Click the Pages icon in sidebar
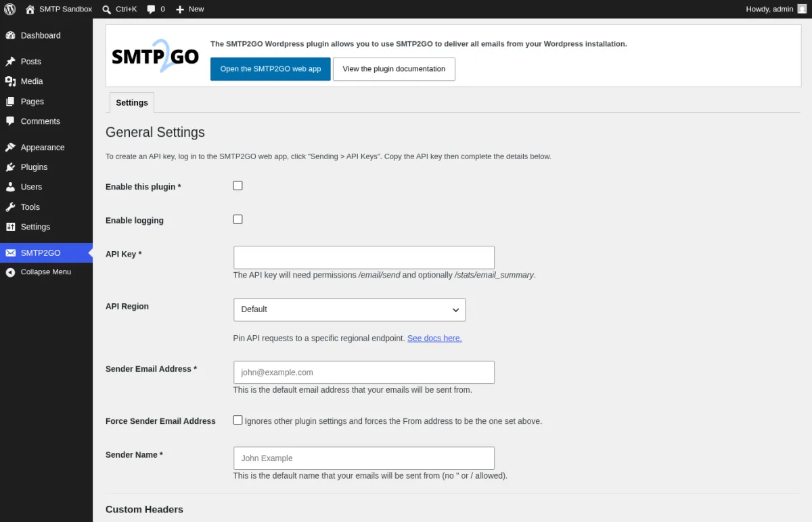This screenshot has width=812, height=522. (x=10, y=102)
